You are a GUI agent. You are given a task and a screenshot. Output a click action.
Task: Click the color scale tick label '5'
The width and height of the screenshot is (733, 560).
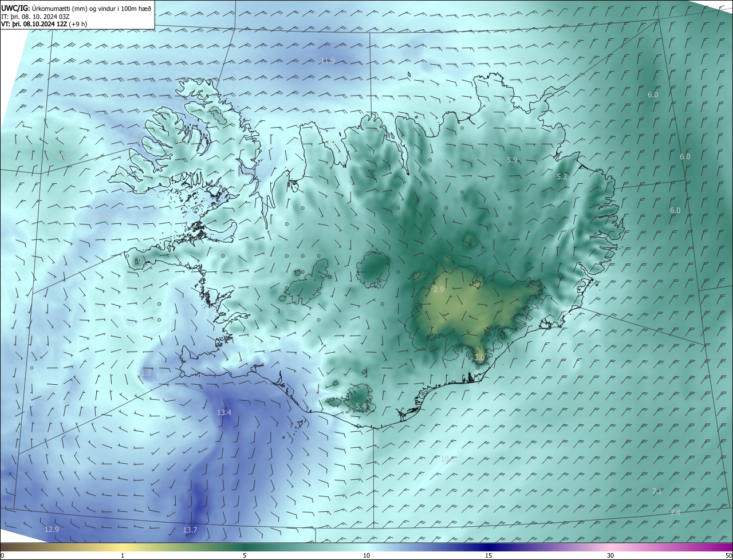(x=245, y=555)
